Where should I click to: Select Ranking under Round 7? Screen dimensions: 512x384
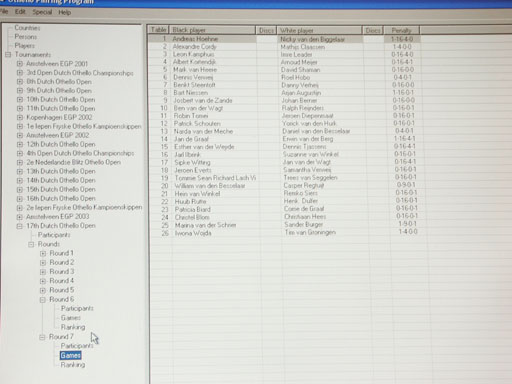coord(73,365)
